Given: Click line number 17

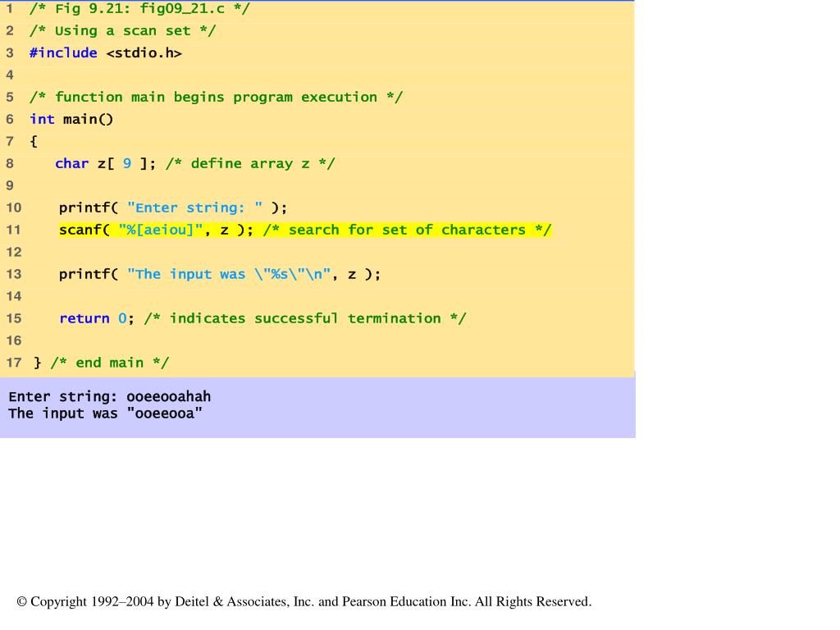Looking at the screenshot, I should 13,363.
